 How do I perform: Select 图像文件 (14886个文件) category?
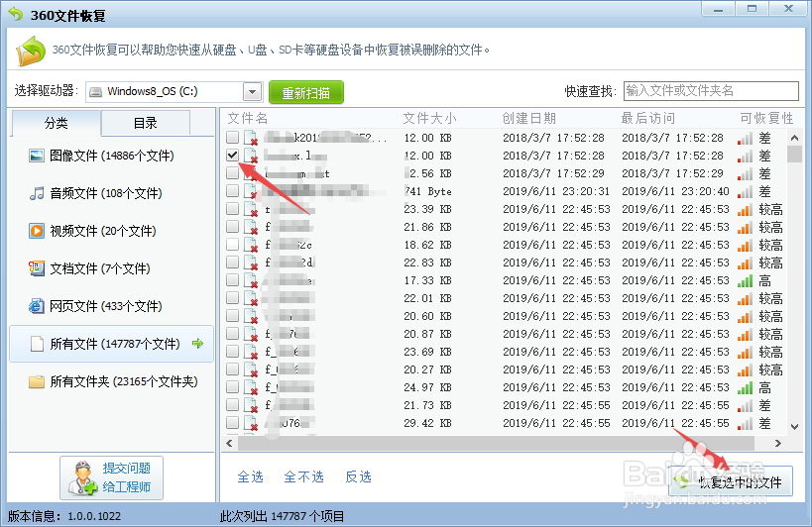pos(111,156)
